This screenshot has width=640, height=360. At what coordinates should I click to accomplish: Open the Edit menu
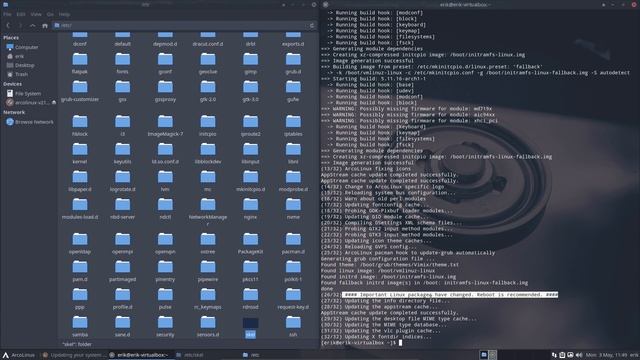(x=21, y=14)
